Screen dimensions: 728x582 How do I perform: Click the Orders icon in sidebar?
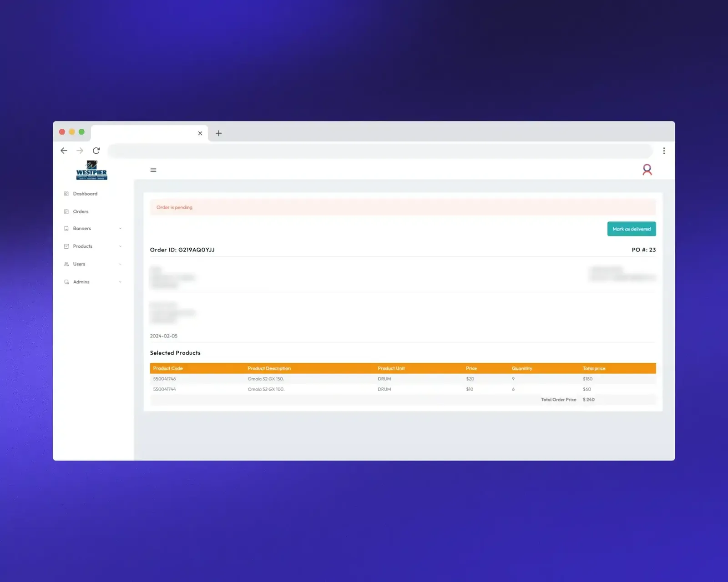click(66, 211)
